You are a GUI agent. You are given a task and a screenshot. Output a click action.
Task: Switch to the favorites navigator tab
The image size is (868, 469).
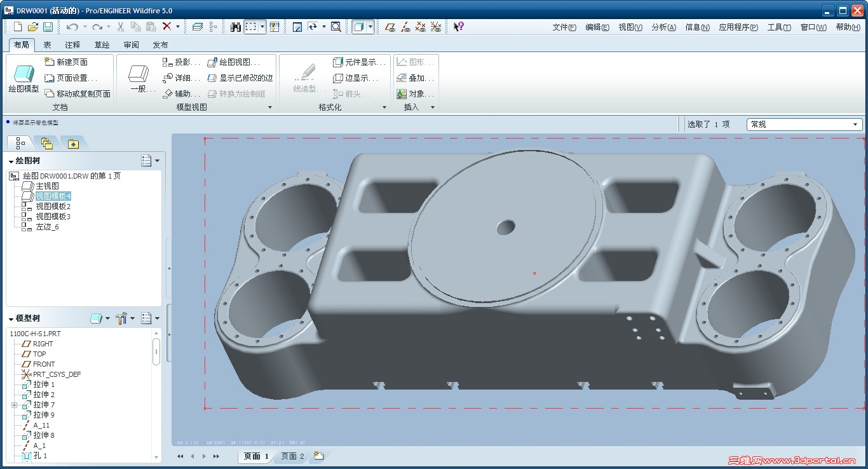[x=74, y=143]
